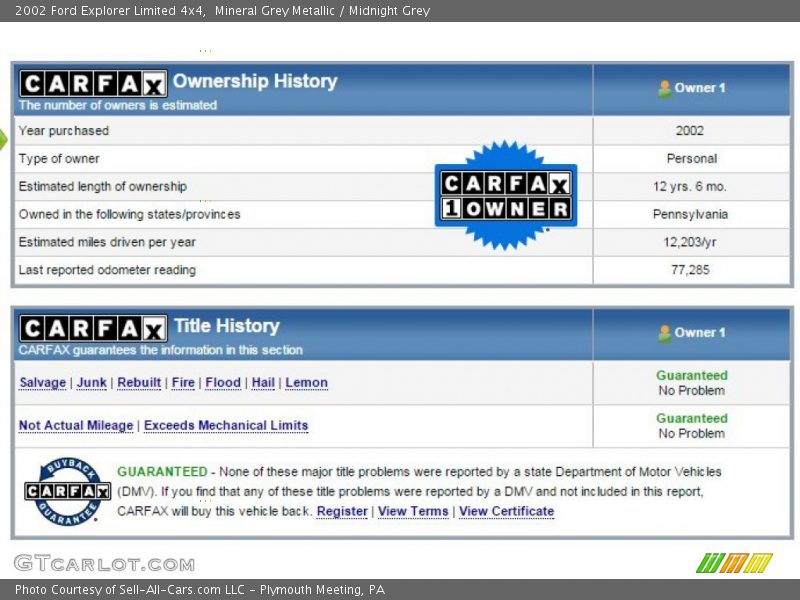Click the Title History heading
Screen dimensions: 800x600
pos(227,326)
